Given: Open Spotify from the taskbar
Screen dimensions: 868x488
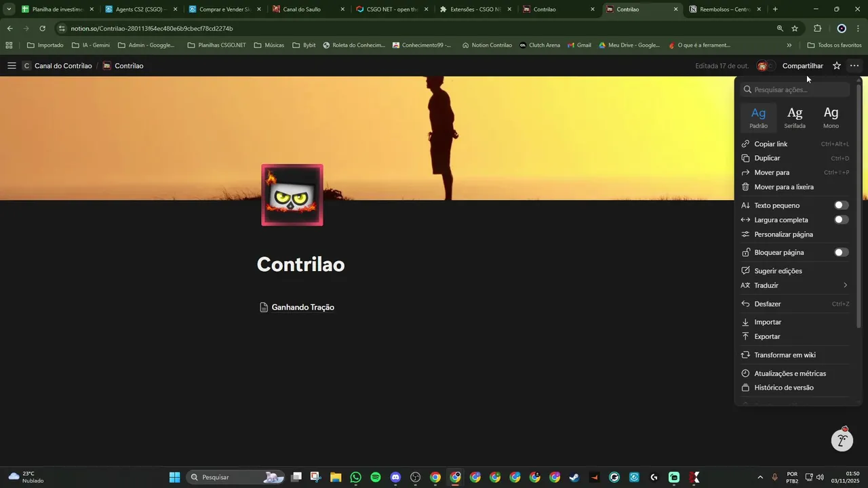Looking at the screenshot, I should click(x=376, y=477).
